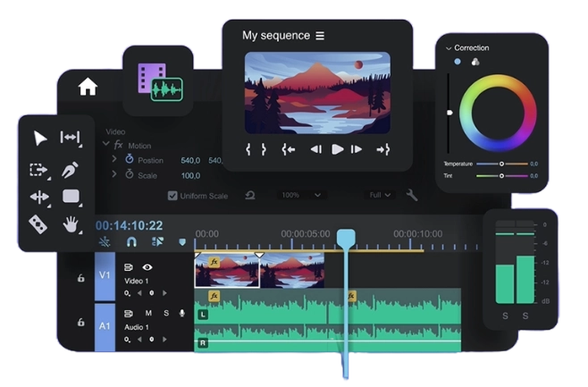
Task: Click the blue playhead on the timeline
Action: [346, 238]
